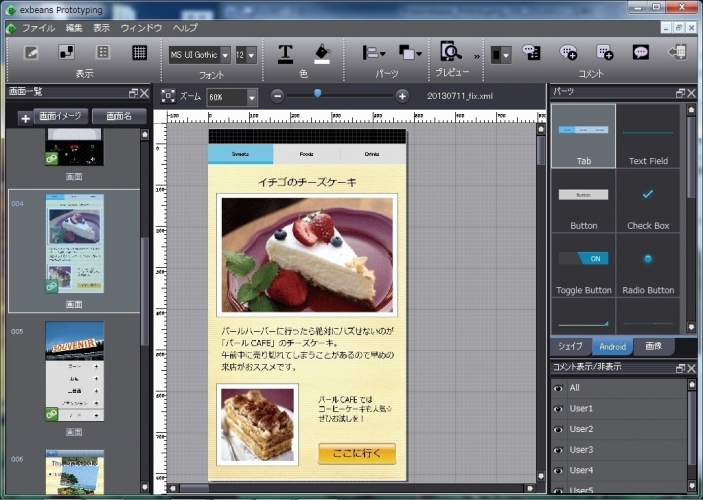Switch to the シェイプ parts tab
The height and width of the screenshot is (500, 703).
click(x=570, y=346)
